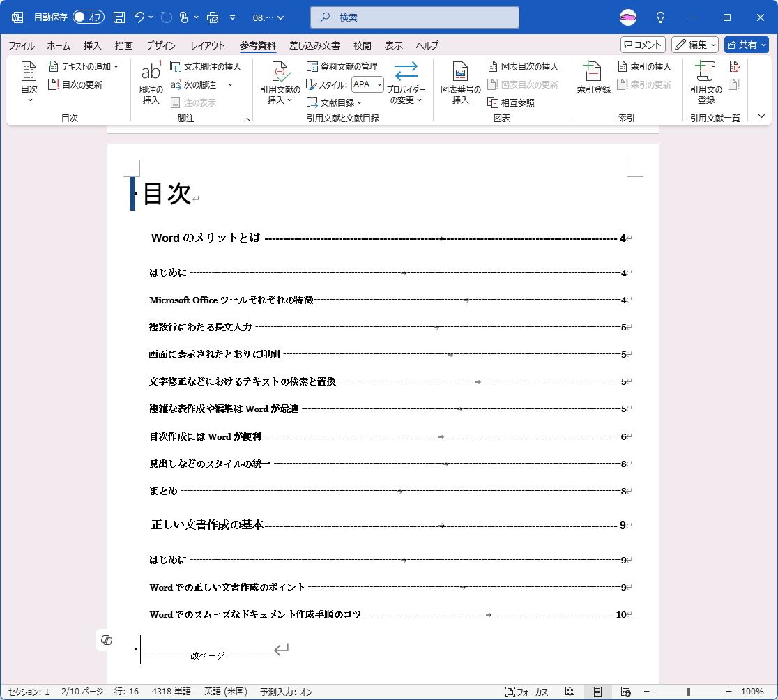Toggle 予測入力: オン status item

click(x=287, y=692)
